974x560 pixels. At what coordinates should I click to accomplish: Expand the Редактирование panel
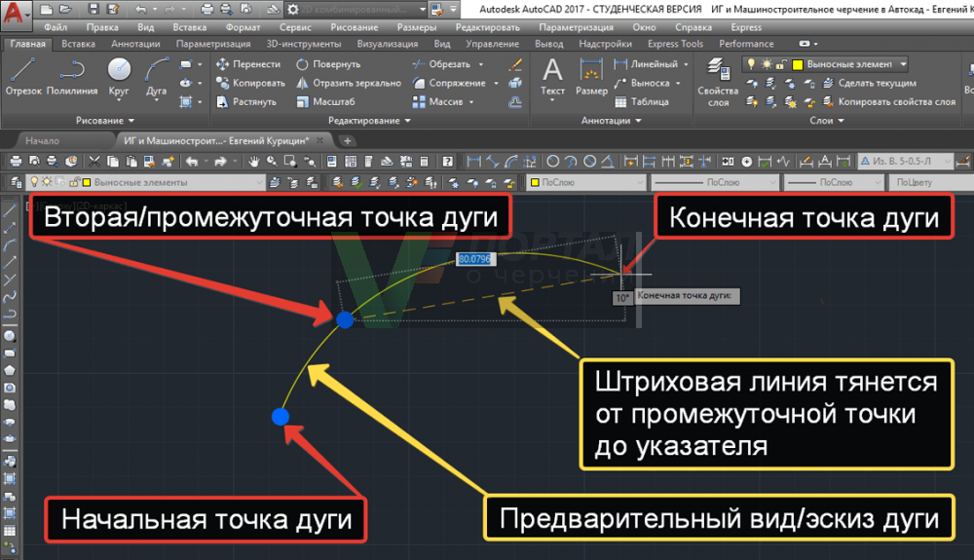tap(369, 121)
